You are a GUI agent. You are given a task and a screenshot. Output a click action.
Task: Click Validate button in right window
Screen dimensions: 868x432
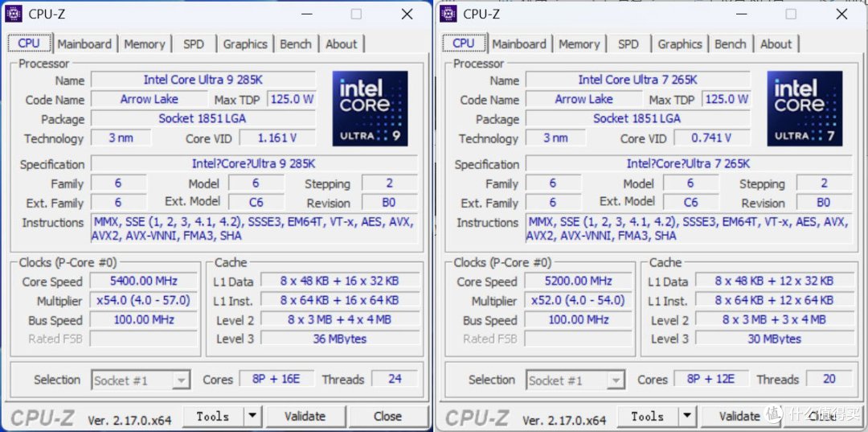[x=739, y=416]
